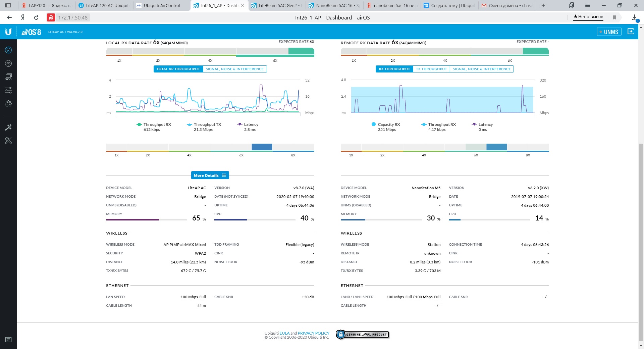This screenshot has height=349, width=644.
Task: Switch to the LiteAP 120 AC Ubiquiti tab
Action: (104, 5)
